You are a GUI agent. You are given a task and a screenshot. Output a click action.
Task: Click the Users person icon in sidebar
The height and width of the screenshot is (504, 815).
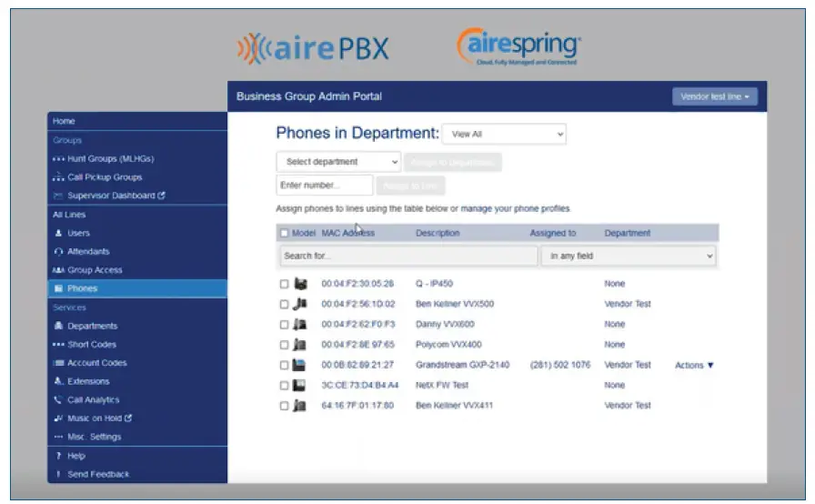(58, 233)
